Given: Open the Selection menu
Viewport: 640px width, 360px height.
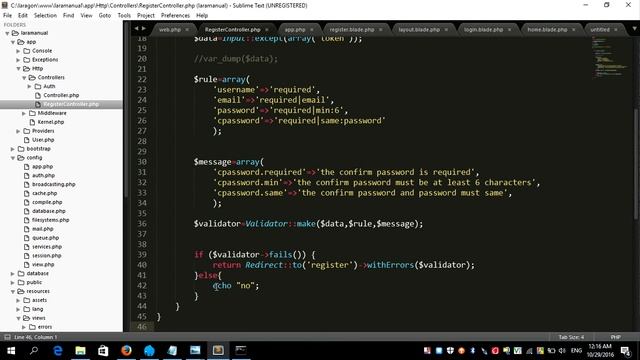Looking at the screenshot, I should point(45,16).
